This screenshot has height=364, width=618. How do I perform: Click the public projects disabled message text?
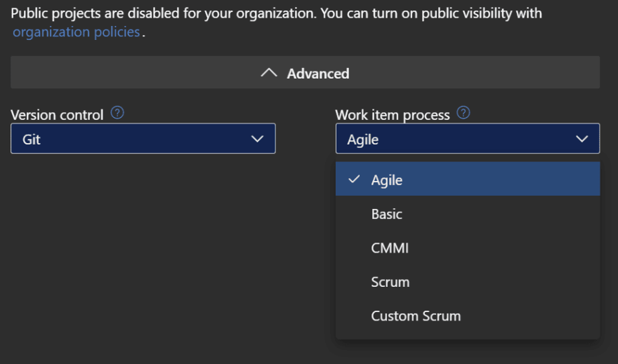pos(276,13)
